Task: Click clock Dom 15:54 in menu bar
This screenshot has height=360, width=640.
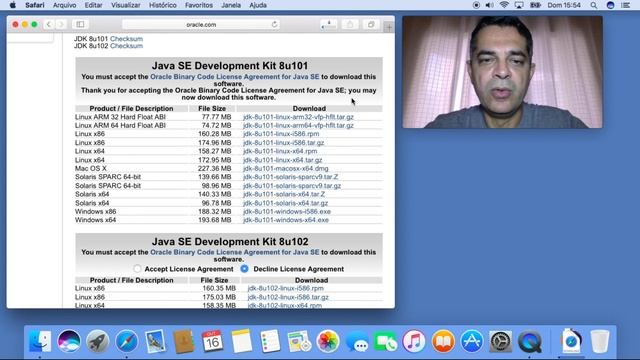Action: 564,5
